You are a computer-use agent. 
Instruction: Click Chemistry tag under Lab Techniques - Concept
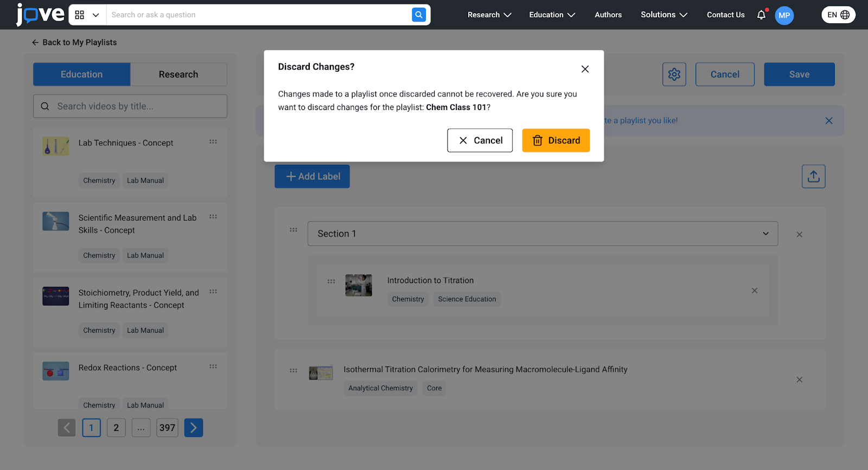pos(99,181)
